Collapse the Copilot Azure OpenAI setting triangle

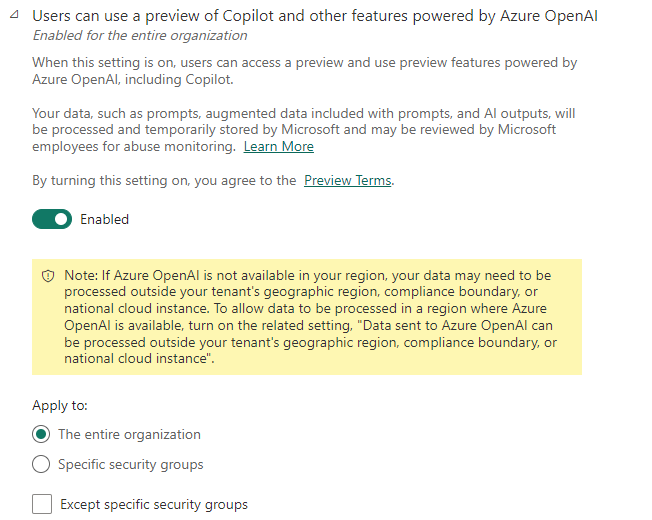click(x=15, y=15)
